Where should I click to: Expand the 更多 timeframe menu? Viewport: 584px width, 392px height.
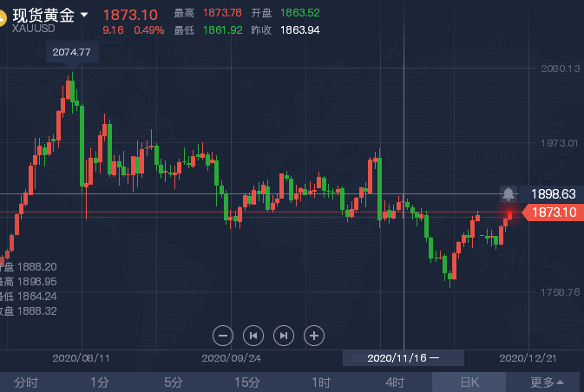[x=547, y=382]
